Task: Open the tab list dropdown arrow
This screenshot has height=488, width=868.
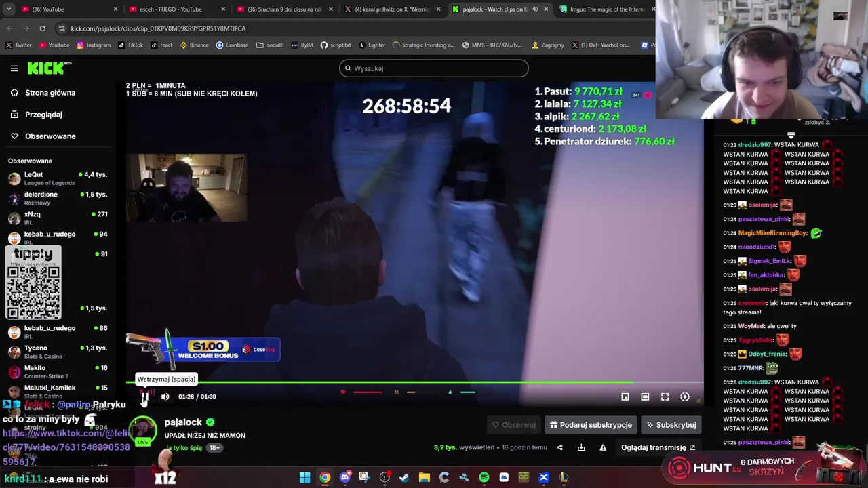Action: 9,9
